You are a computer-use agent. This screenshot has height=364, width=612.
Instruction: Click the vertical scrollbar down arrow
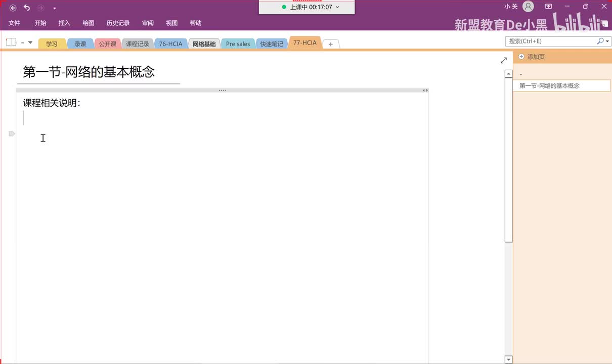point(509,359)
